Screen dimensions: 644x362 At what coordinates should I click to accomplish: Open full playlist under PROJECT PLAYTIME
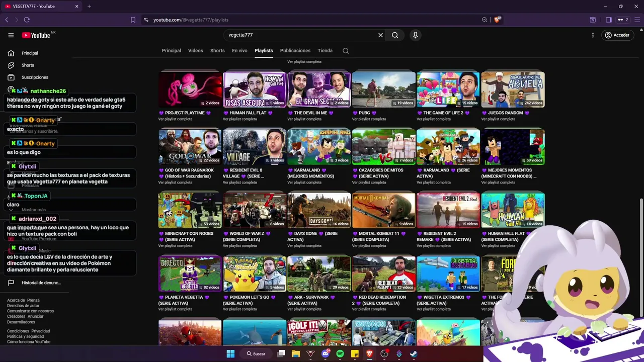(x=175, y=119)
